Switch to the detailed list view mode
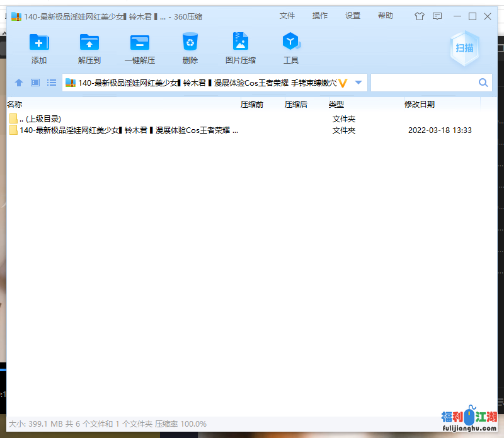Image resolution: width=504 pixels, height=438 pixels. [x=52, y=83]
